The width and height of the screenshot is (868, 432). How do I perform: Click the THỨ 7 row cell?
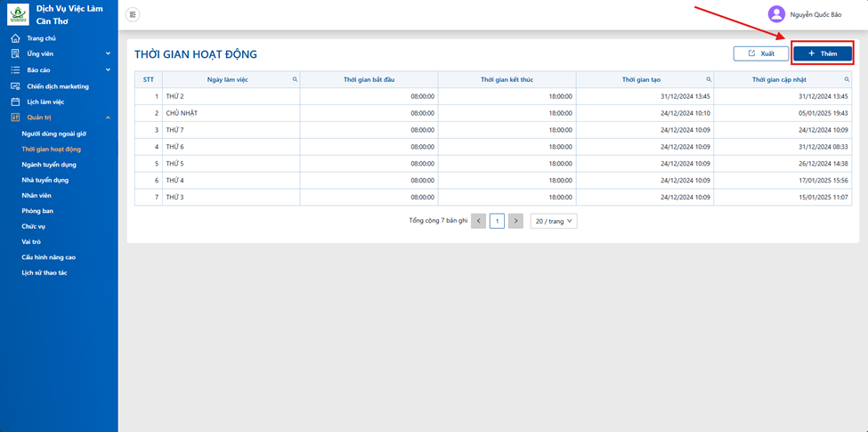pos(231,130)
